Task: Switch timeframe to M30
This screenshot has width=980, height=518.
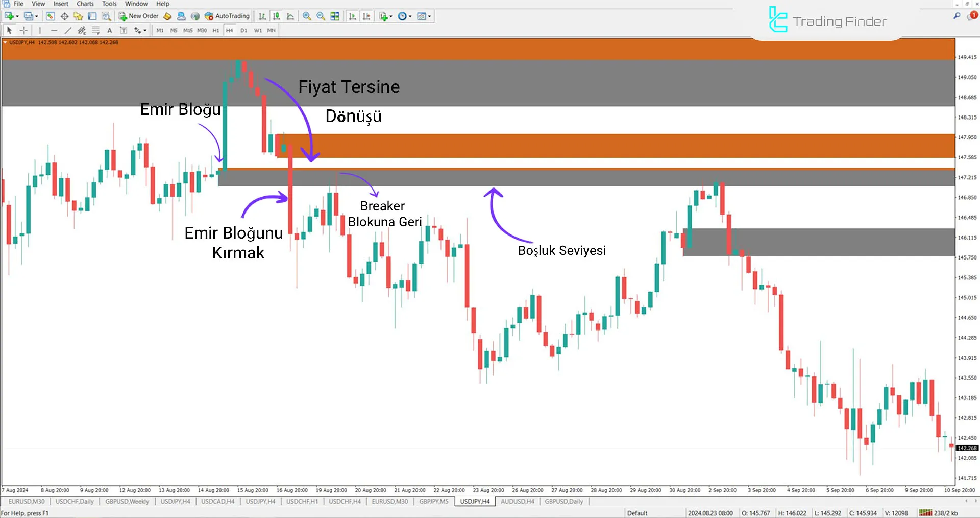Action: tap(202, 30)
